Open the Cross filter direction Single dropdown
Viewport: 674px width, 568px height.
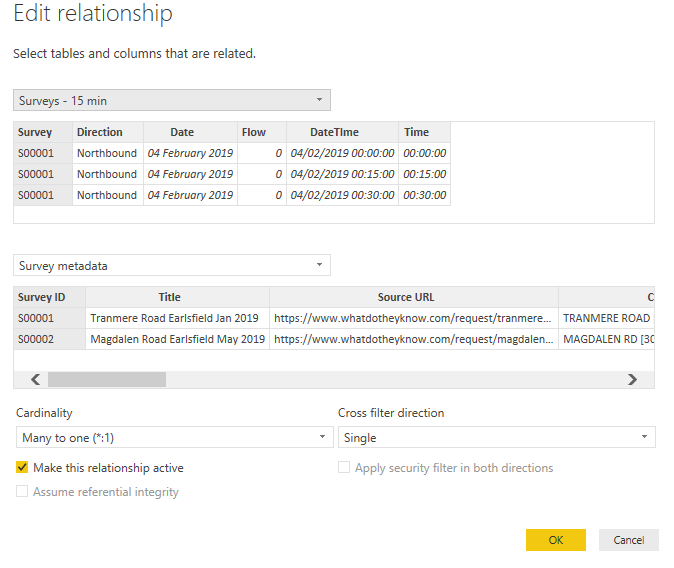[496, 437]
